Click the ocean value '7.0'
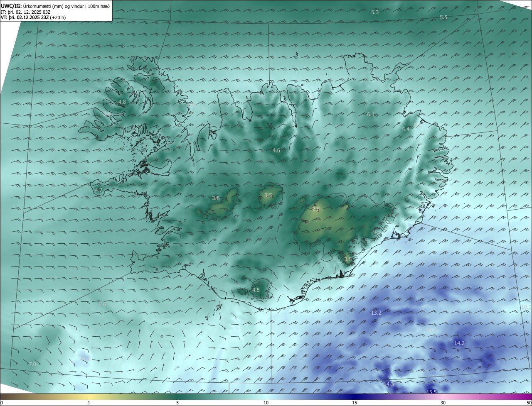532x406 pixels. 32,364
